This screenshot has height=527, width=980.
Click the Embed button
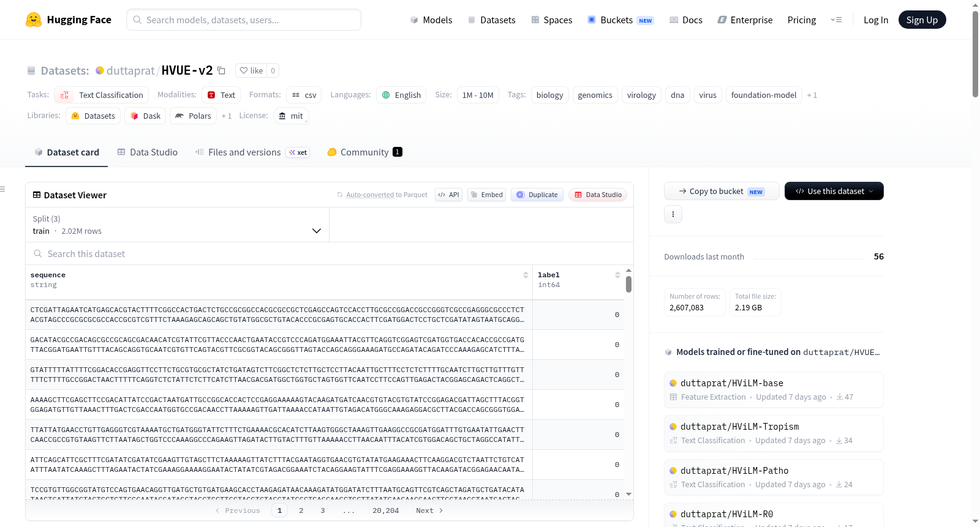(x=486, y=195)
